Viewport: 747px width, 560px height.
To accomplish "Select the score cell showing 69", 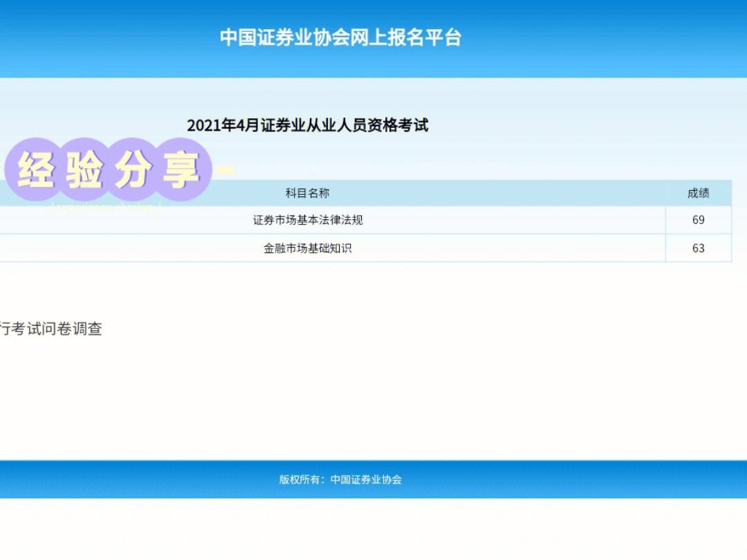I will [x=699, y=221].
